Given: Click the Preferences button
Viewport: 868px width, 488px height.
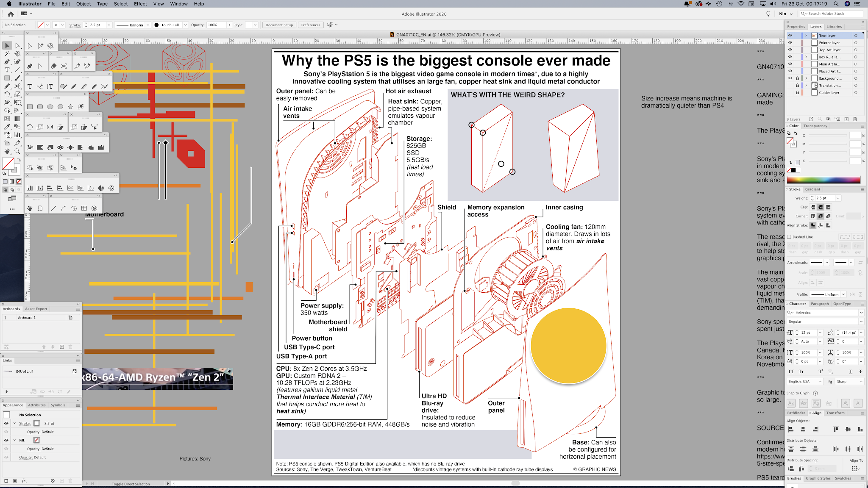Looking at the screenshot, I should 311,25.
